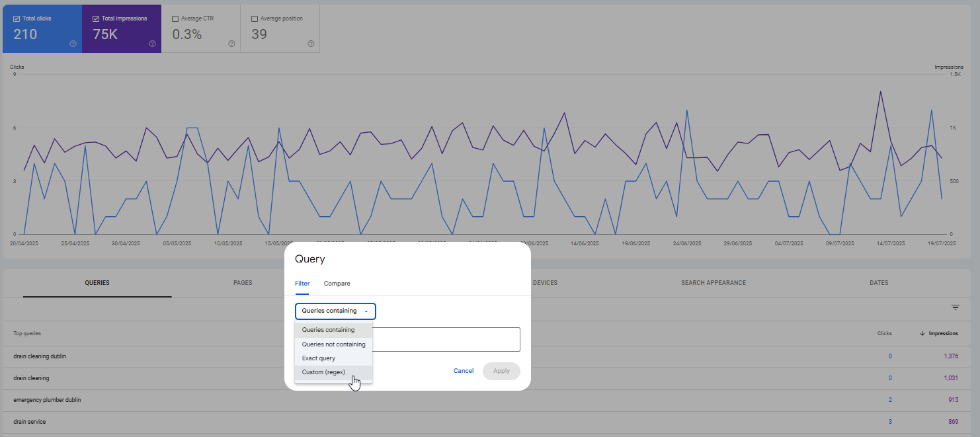The image size is (980, 437).
Task: Open the QUERIES tab
Action: click(97, 283)
